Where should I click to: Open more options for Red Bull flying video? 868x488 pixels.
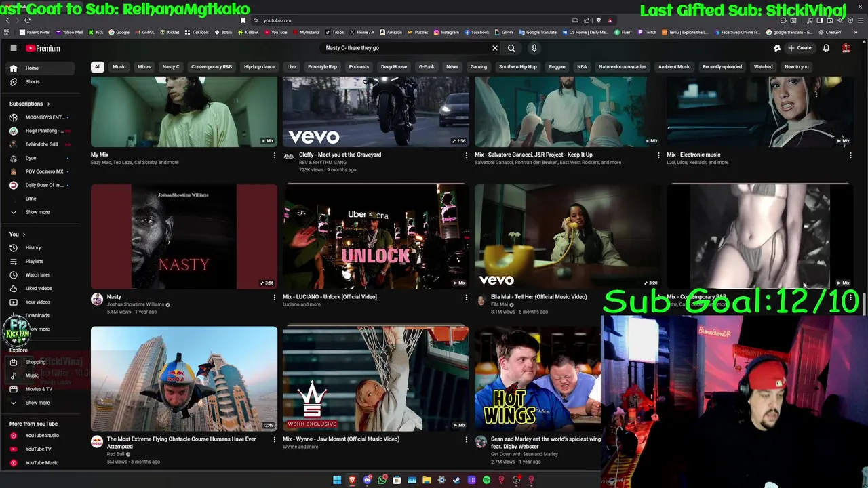click(275, 439)
